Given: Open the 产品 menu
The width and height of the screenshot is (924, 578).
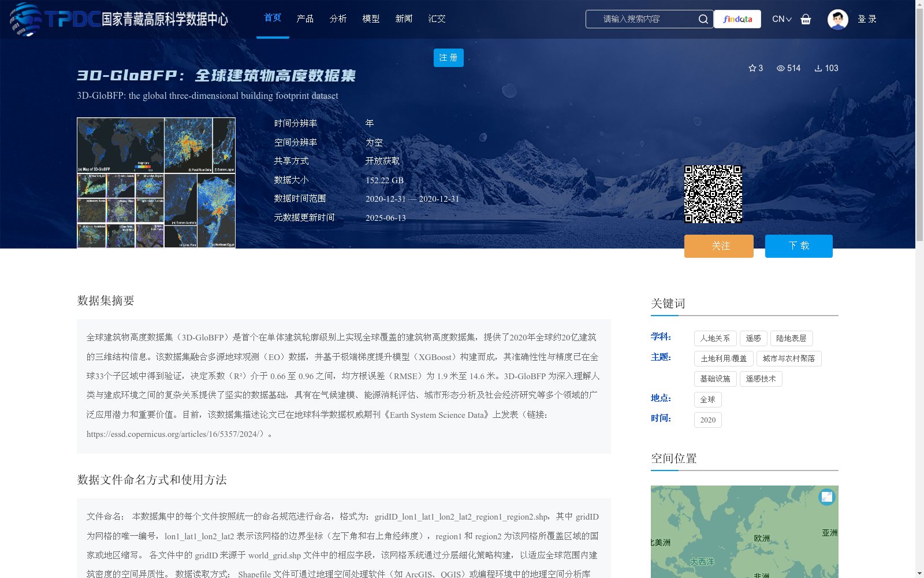Looking at the screenshot, I should pyautogui.click(x=305, y=18).
